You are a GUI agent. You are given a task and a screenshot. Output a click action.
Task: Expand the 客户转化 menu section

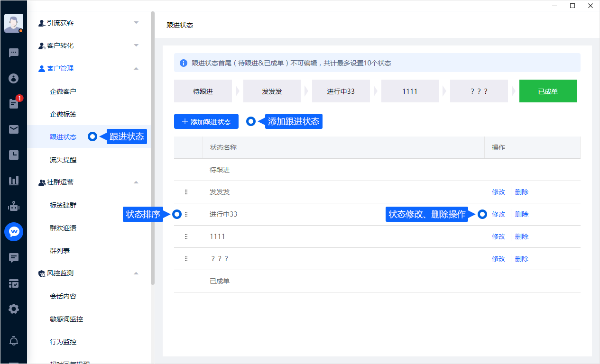tap(136, 45)
